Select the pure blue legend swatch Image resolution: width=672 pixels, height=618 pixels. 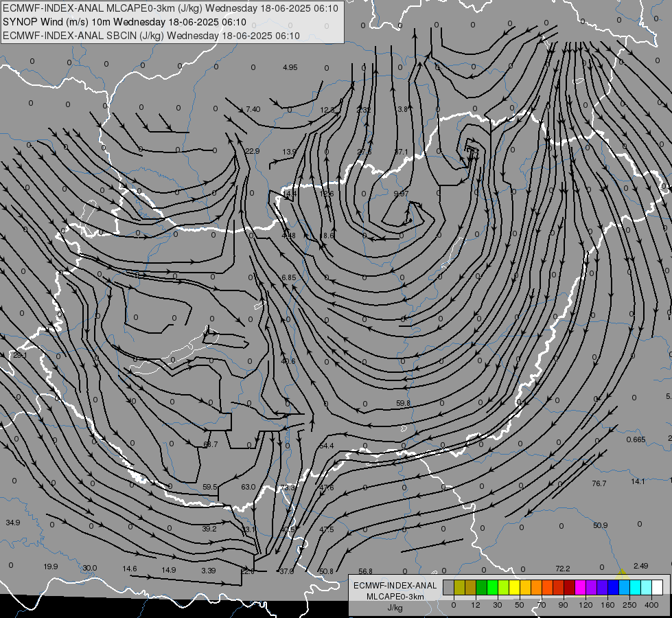[614, 587]
